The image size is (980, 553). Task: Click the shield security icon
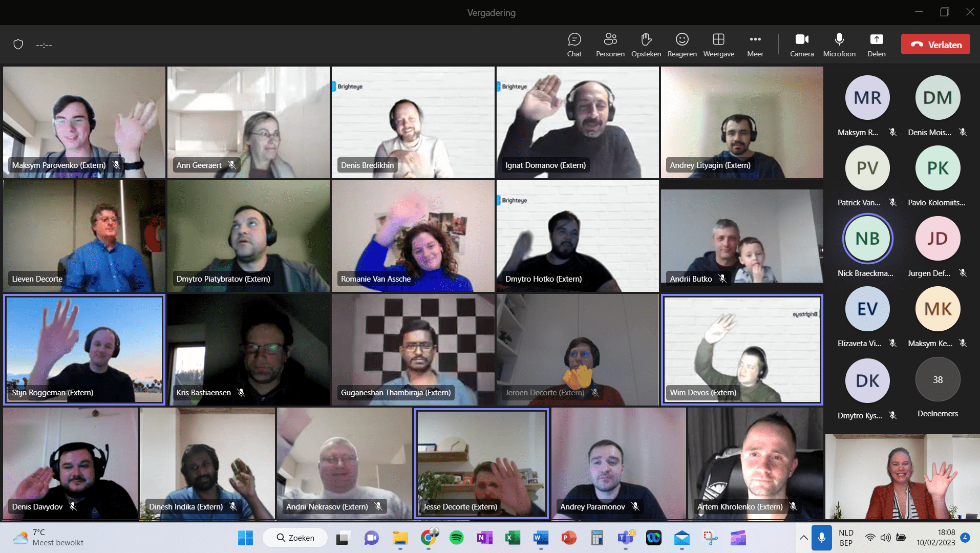pos(18,45)
